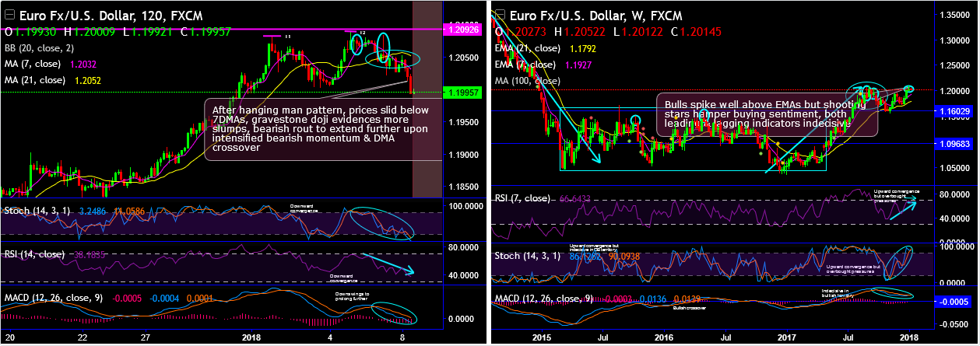Click the 1.25000 price axis tick
This screenshot has height=346, width=980.
956,65
